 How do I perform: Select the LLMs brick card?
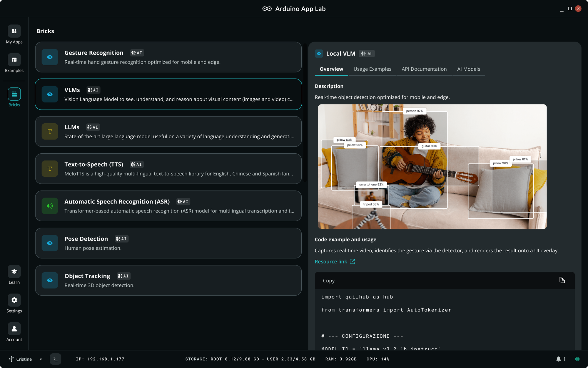pos(168,132)
